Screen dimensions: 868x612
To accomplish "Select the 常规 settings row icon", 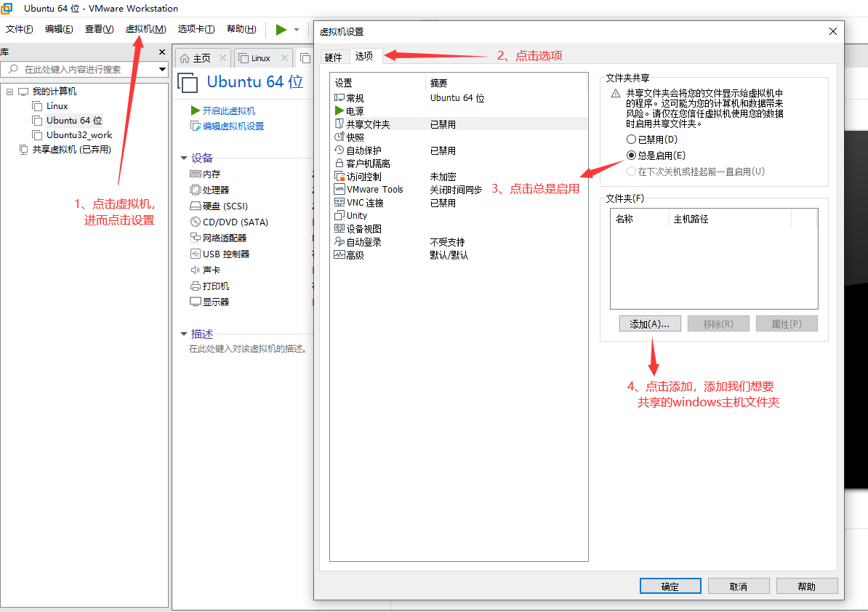I will click(x=339, y=98).
